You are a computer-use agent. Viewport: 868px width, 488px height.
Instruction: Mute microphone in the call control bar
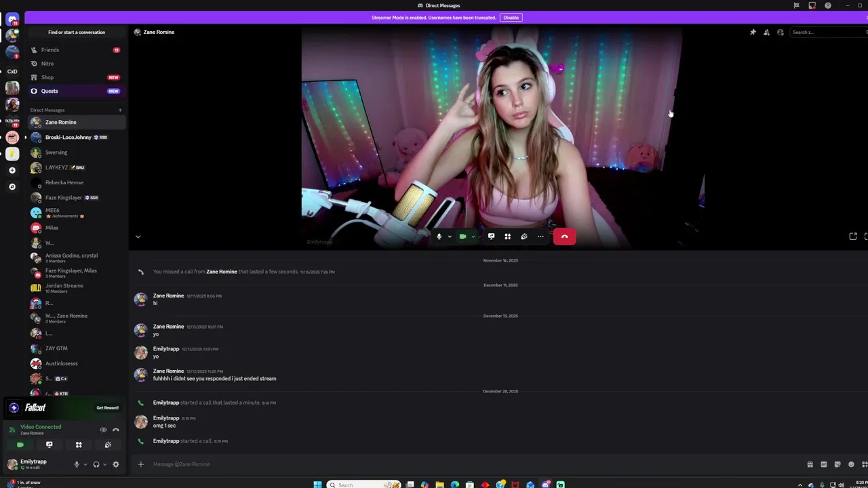pos(439,237)
